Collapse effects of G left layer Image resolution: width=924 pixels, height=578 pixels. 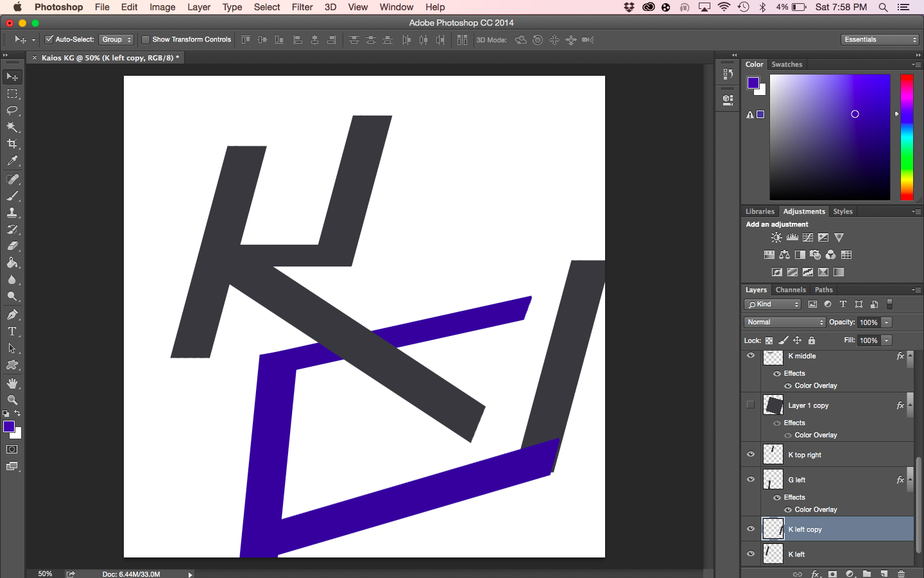point(911,480)
